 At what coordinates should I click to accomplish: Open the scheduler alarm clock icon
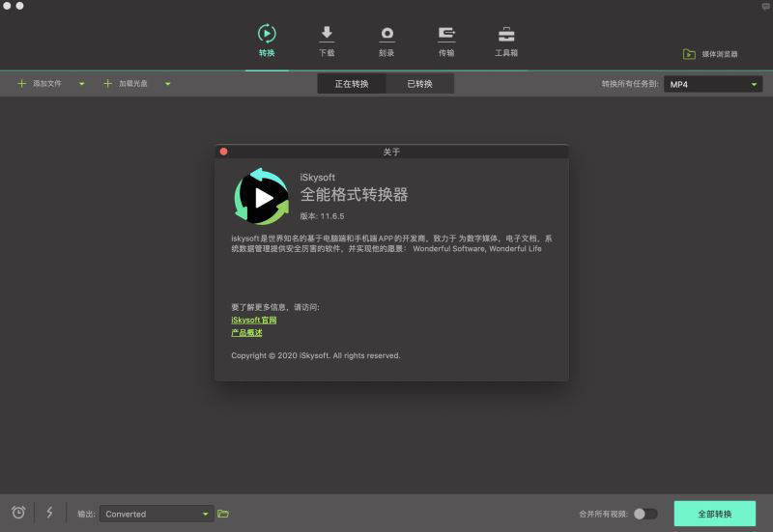(x=18, y=513)
